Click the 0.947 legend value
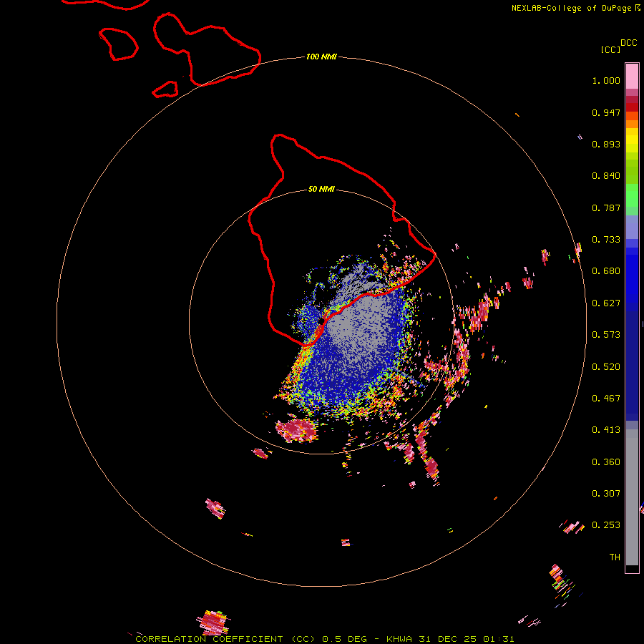Screen dimensions: 644x644 606,112
